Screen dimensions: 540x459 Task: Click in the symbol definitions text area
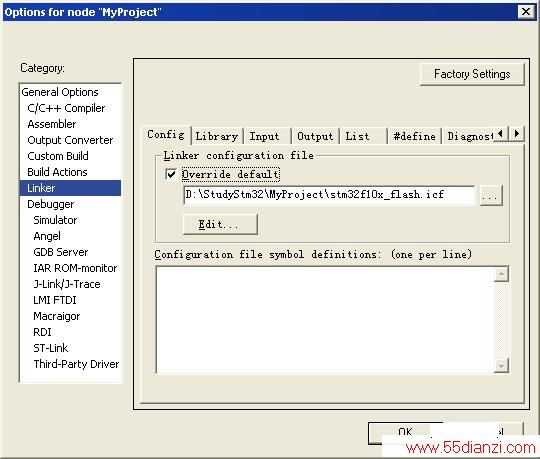click(x=325, y=320)
